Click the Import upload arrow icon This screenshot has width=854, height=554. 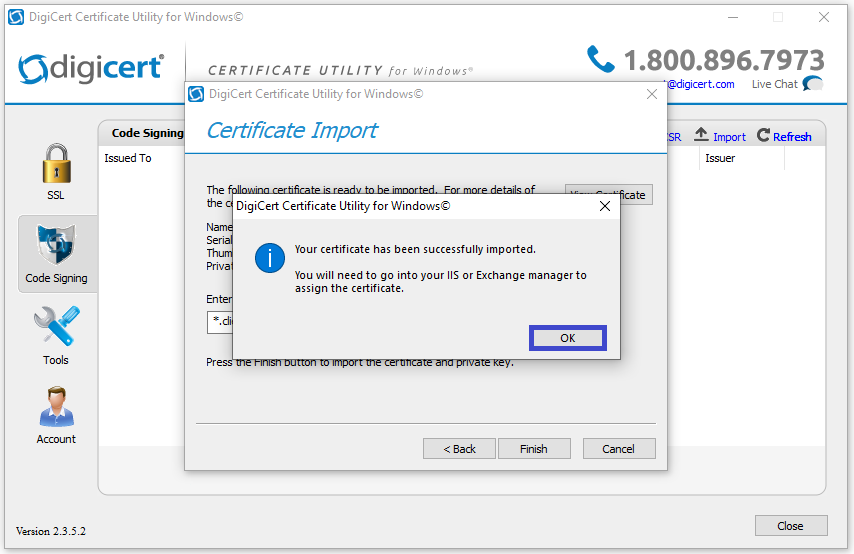tap(701, 135)
